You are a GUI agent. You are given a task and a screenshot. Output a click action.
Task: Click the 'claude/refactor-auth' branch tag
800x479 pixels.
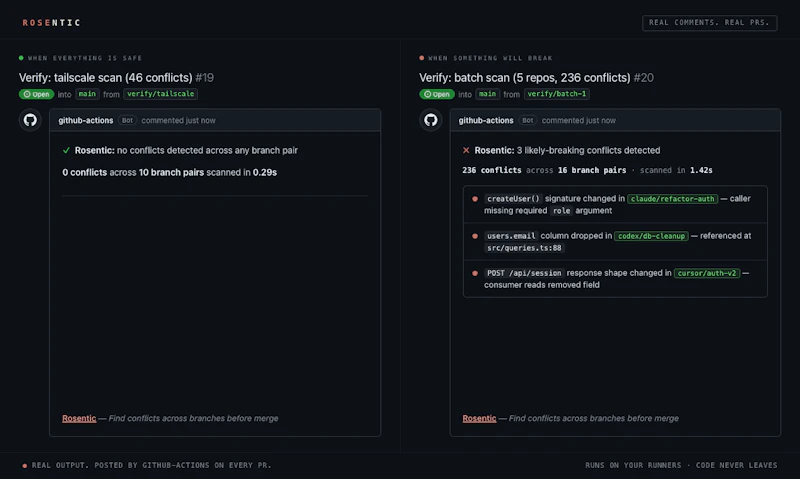point(672,199)
